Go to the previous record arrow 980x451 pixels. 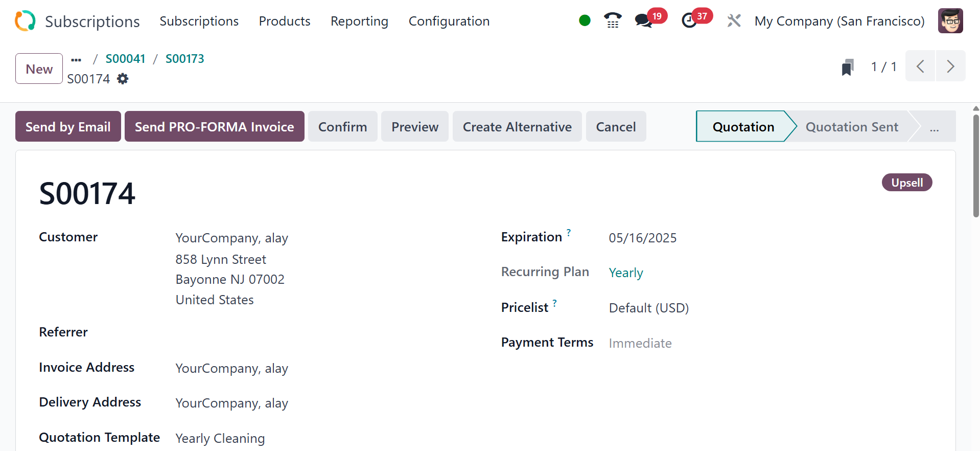(920, 66)
